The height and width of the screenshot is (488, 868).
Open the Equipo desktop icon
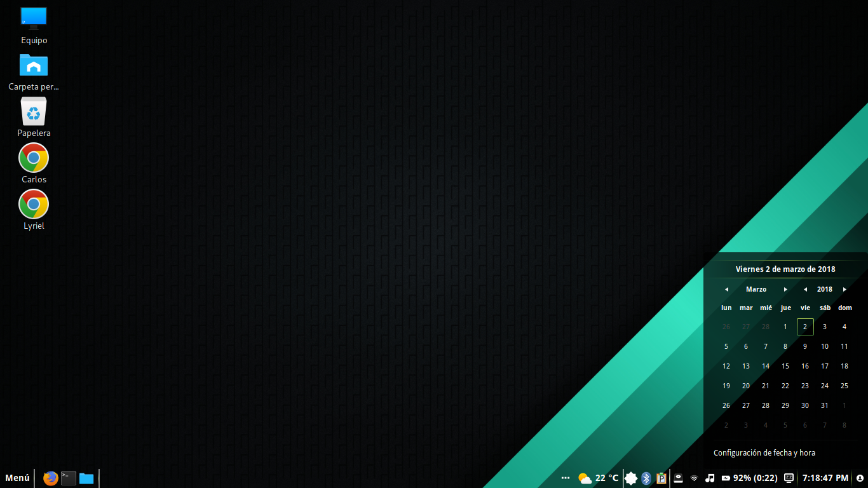click(x=34, y=24)
